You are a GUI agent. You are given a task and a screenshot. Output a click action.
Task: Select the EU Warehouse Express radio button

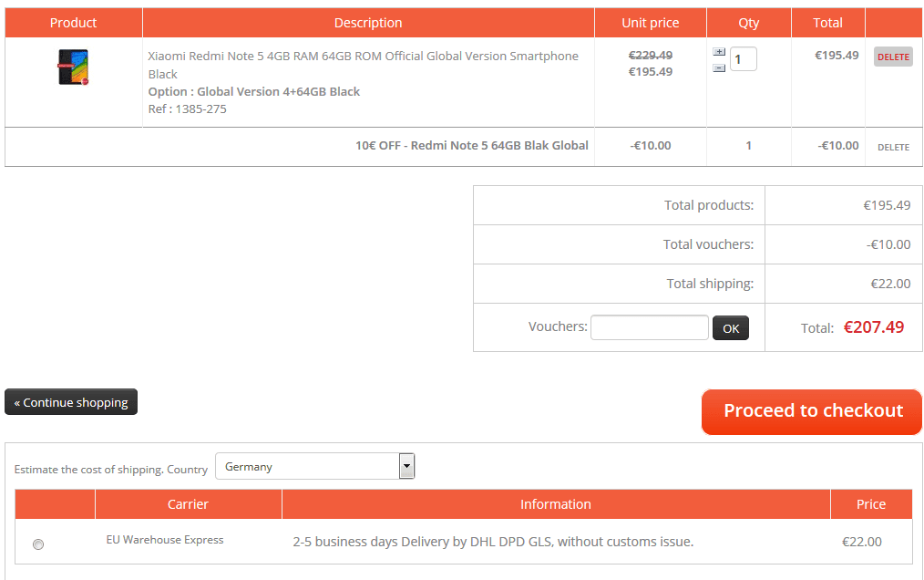click(x=38, y=544)
